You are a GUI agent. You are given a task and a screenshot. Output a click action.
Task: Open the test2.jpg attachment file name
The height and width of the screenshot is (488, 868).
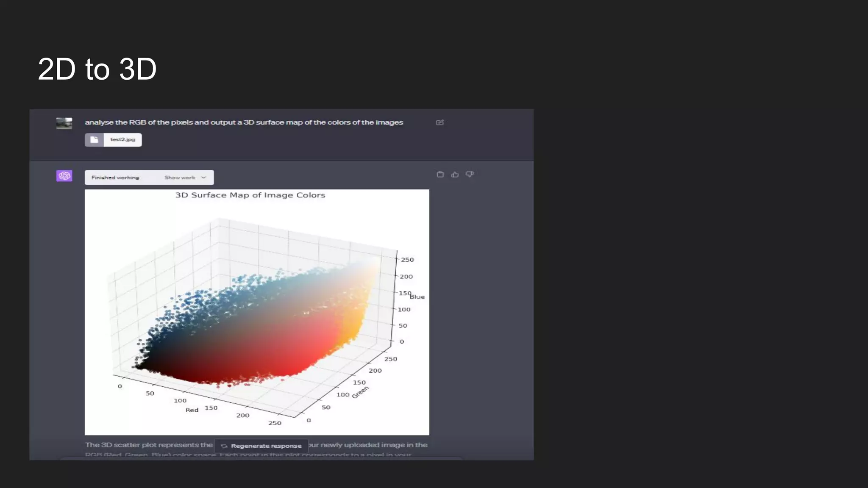[x=122, y=140]
